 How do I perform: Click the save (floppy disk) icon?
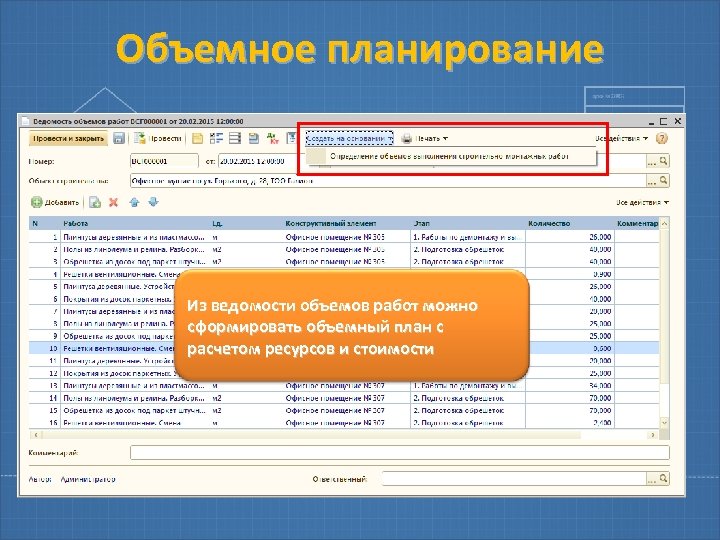tap(119, 138)
